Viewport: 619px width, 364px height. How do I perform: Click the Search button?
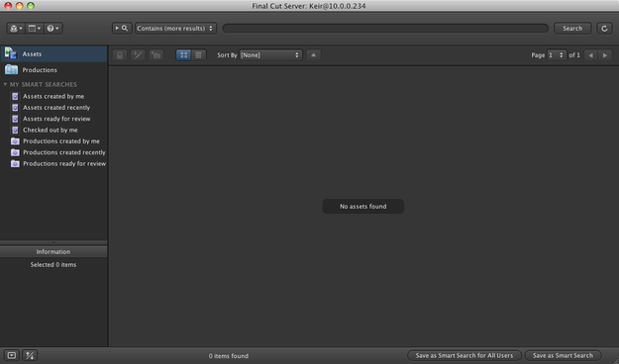pos(572,29)
